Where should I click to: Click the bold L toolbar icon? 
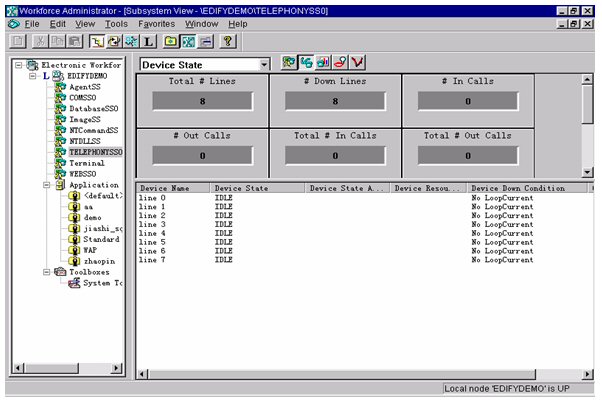(x=148, y=41)
